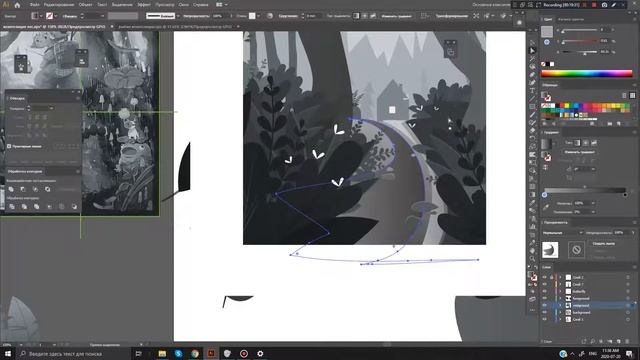Viewport: 640px width, 360px height.
Task: Toggle visibility of Слой 7 layer
Action: point(544,284)
